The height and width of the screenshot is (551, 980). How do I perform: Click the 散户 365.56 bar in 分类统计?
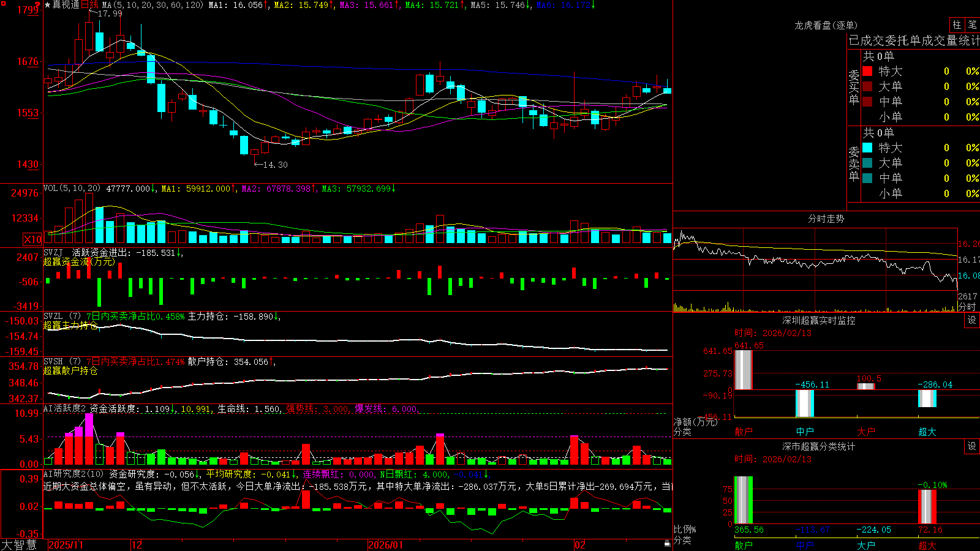point(744,500)
